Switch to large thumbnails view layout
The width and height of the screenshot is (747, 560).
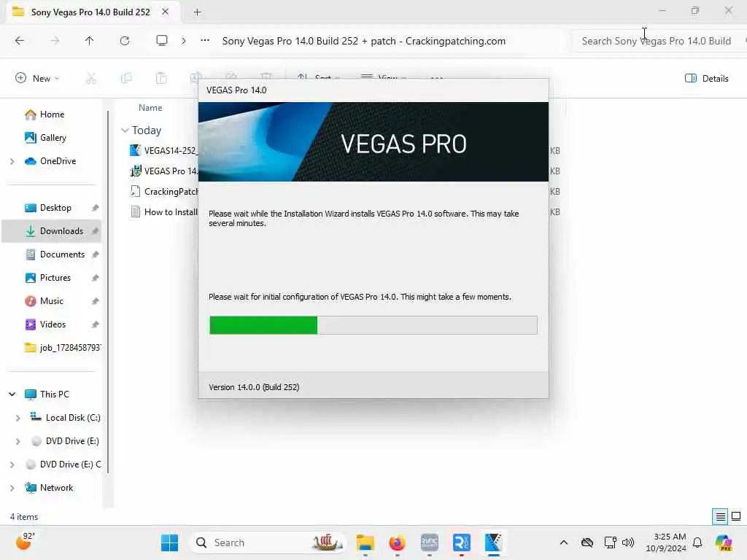pyautogui.click(x=736, y=517)
